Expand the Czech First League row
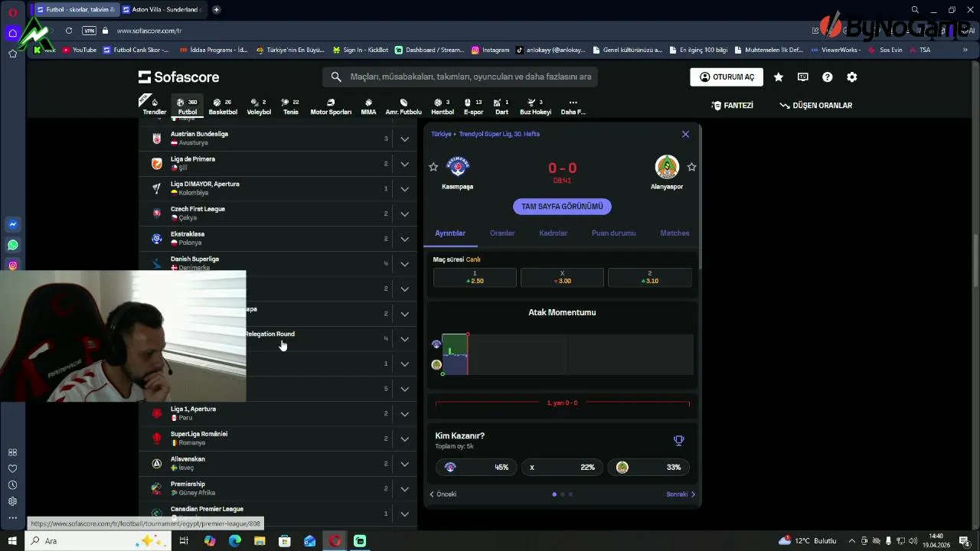 point(404,214)
